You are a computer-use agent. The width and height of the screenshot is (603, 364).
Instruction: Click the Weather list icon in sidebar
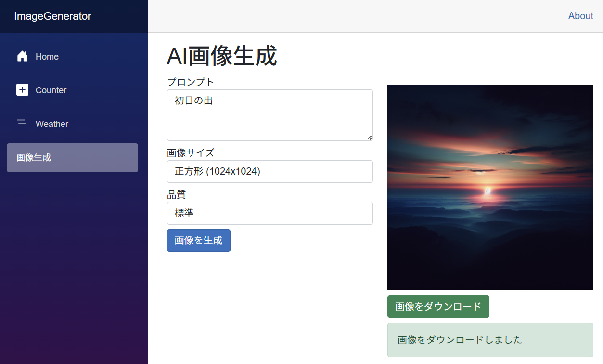(x=22, y=124)
